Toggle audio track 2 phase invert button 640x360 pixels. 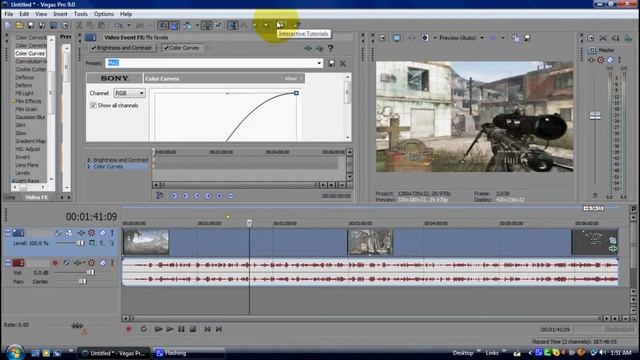(66, 263)
